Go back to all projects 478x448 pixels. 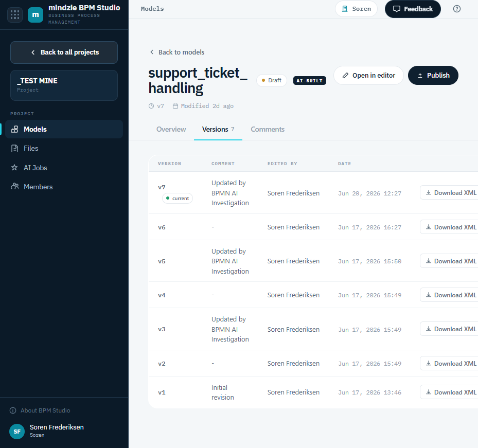[x=64, y=52]
